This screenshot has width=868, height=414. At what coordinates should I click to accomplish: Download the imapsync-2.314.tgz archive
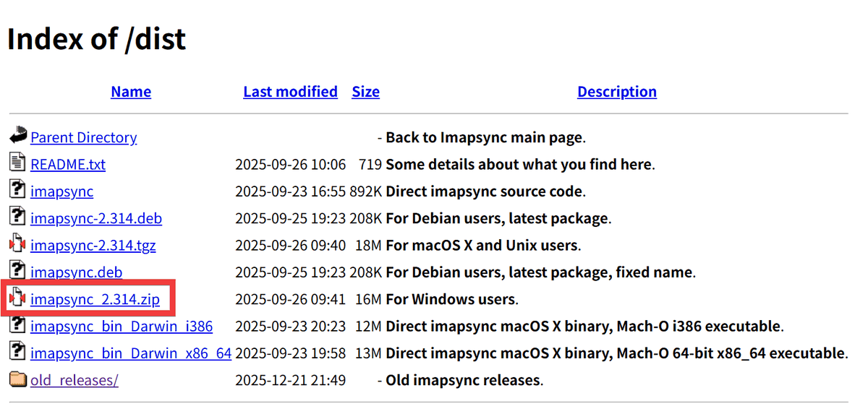point(93,245)
